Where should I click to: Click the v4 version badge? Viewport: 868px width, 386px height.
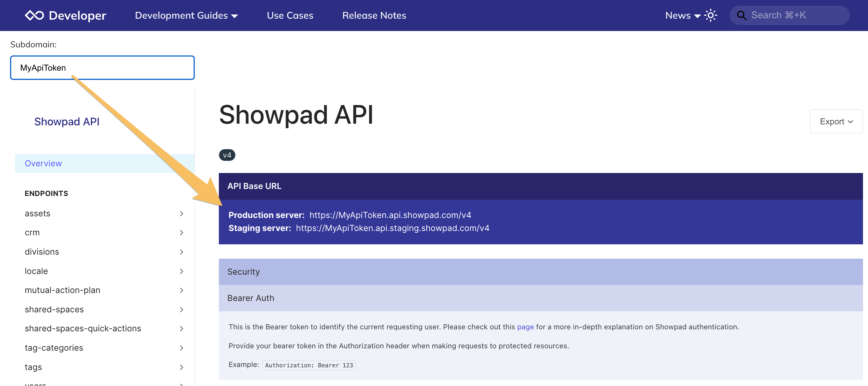[x=227, y=155]
